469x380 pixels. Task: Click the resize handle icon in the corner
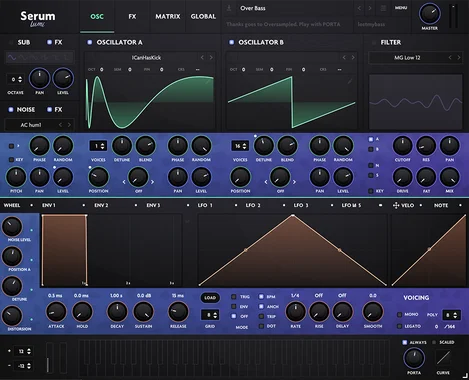click(464, 375)
